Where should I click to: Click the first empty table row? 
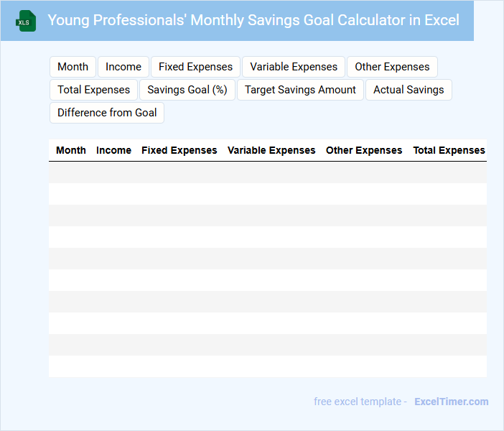267,172
